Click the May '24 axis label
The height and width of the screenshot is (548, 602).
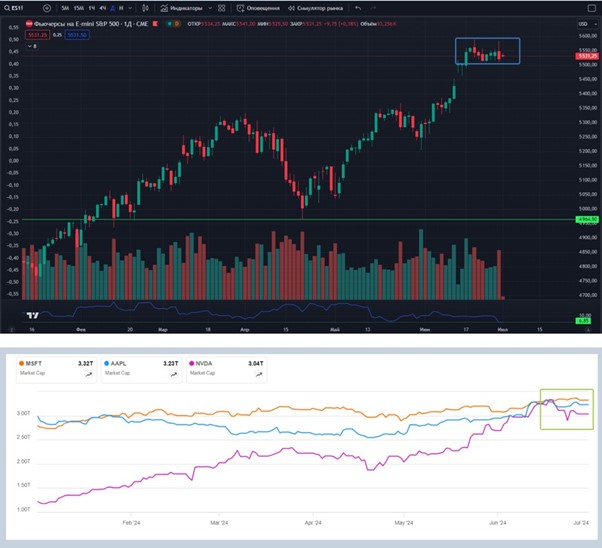[404, 523]
